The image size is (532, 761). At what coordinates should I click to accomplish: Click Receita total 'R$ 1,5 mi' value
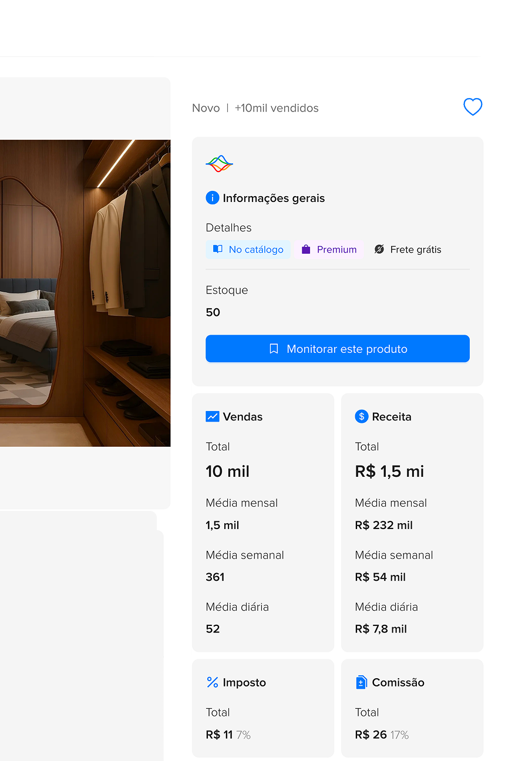point(389,472)
